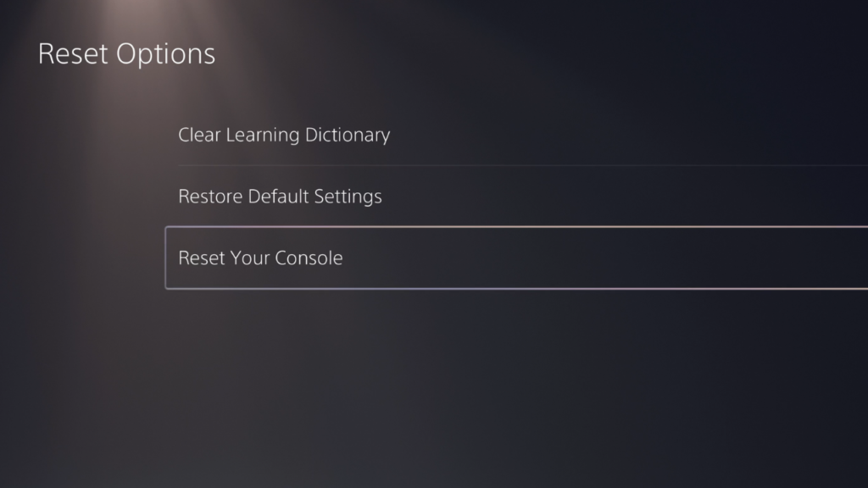Viewport: 868px width, 488px height.
Task: Wipe the keyboard learning dictionary entry
Action: click(x=516, y=135)
